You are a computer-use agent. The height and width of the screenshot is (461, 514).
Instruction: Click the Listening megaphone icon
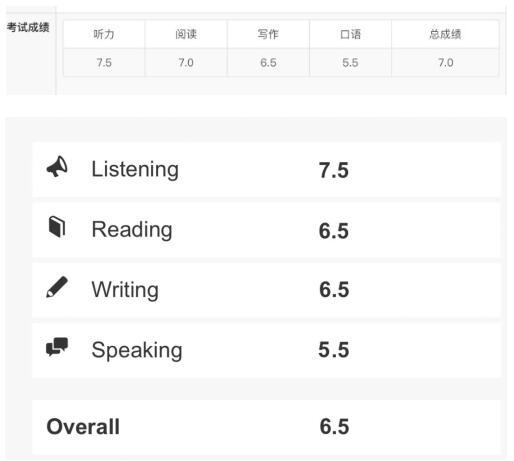coord(57,166)
